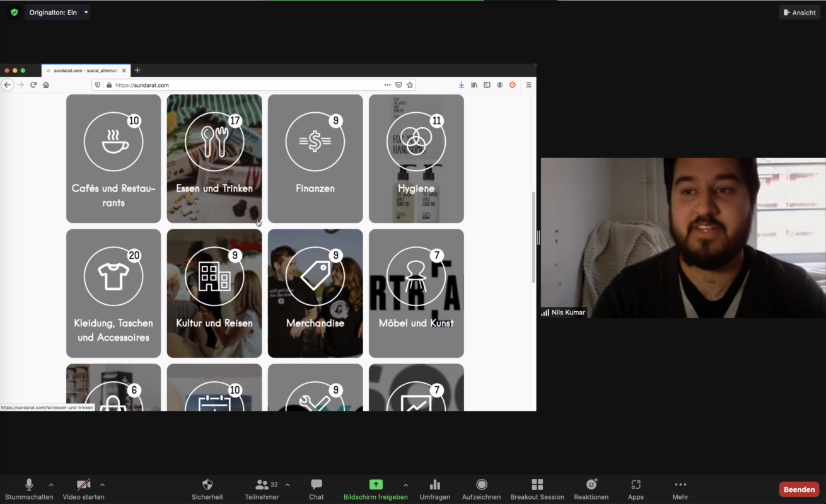Open the Apps panel
Image resolution: width=826 pixels, height=504 pixels.
point(636,489)
